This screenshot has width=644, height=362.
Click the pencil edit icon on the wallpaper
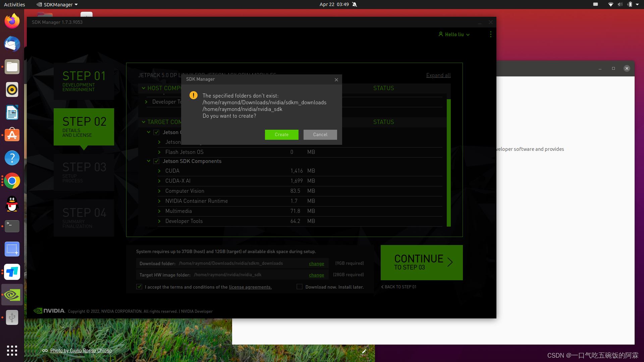point(364,351)
